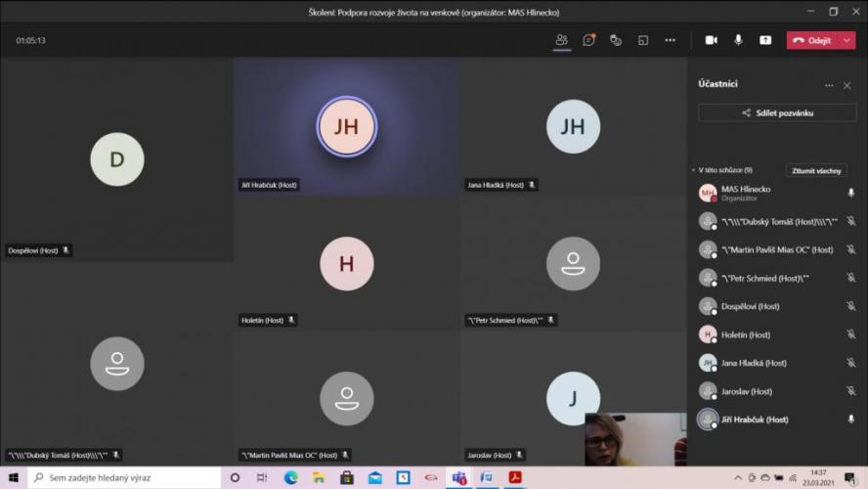Toggle the microphone mute
This screenshot has height=489, width=868.
pos(738,40)
